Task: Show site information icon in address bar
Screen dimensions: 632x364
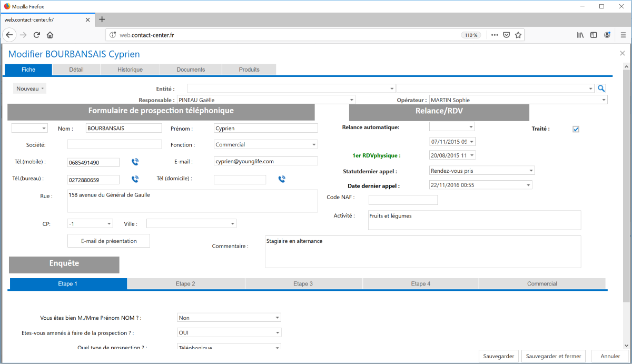Action: (112, 35)
